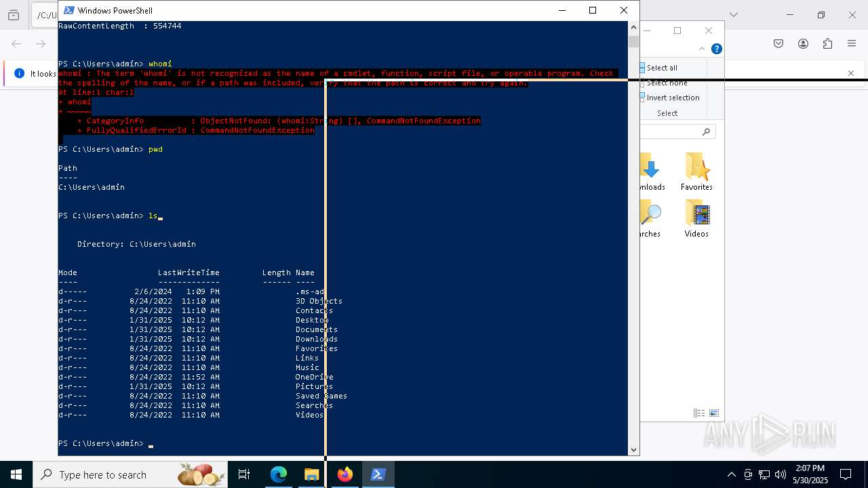This screenshot has height=488, width=868.
Task: Collapse the File Explorer ribbon
Action: (x=702, y=49)
